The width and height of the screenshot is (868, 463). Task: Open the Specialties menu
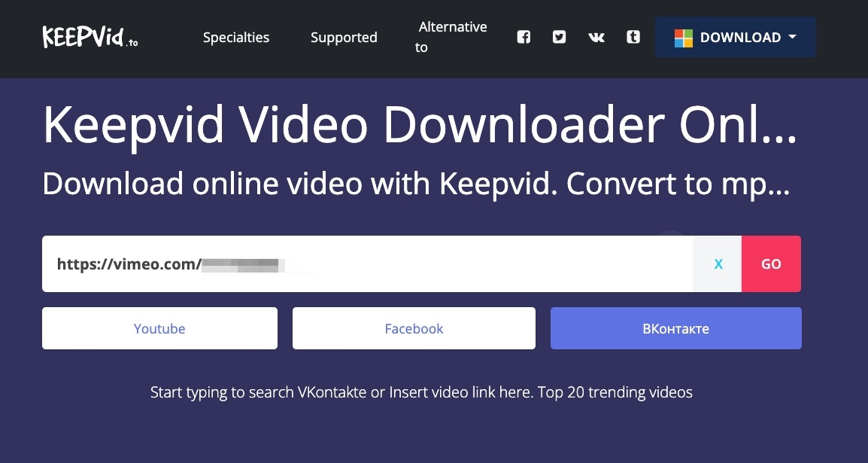[x=236, y=37]
